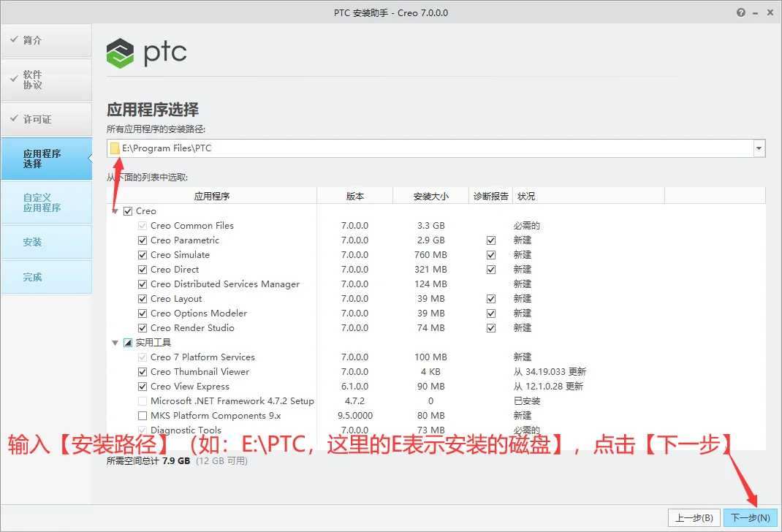Toggle the 实用工具 group checkbox
The height and width of the screenshot is (532, 782).
coord(128,343)
